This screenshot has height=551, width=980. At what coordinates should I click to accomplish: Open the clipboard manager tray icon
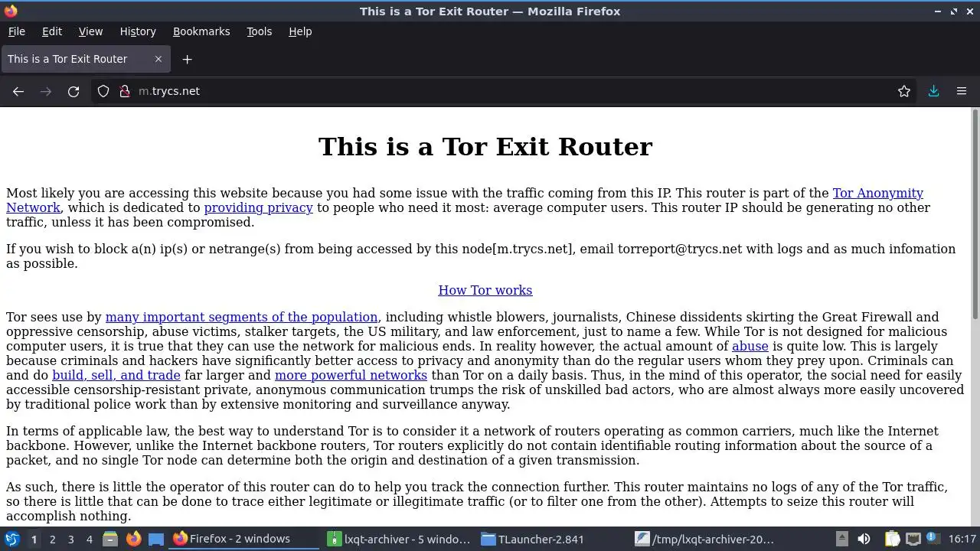[x=892, y=539]
